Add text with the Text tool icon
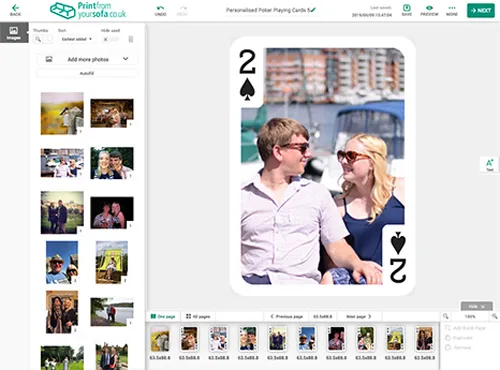The image size is (500, 370). coord(489,165)
